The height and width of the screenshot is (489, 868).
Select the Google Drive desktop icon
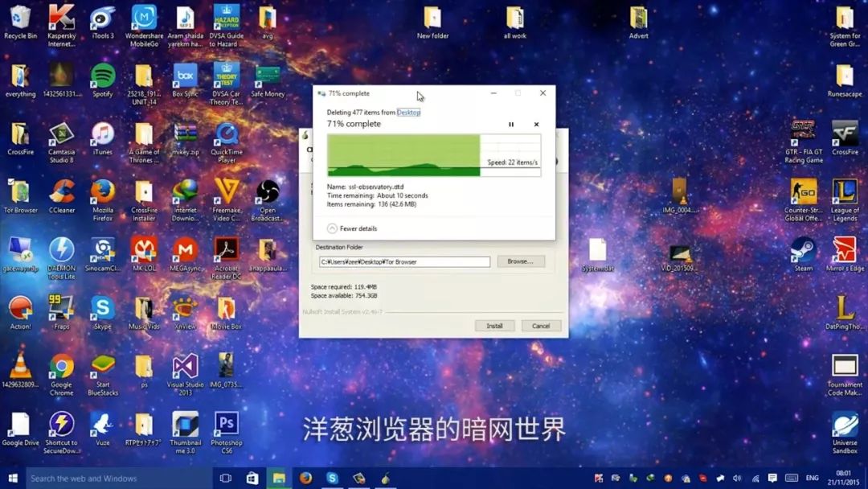(x=20, y=429)
